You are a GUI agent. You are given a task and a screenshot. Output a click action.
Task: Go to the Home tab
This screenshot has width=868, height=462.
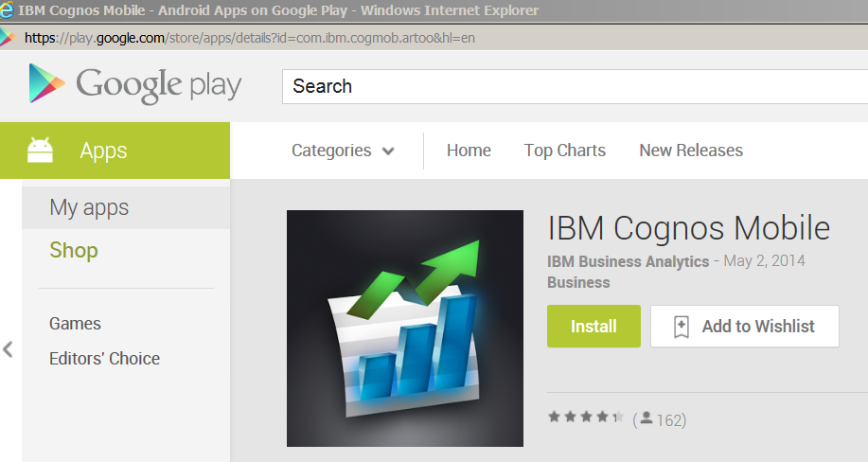tap(469, 151)
